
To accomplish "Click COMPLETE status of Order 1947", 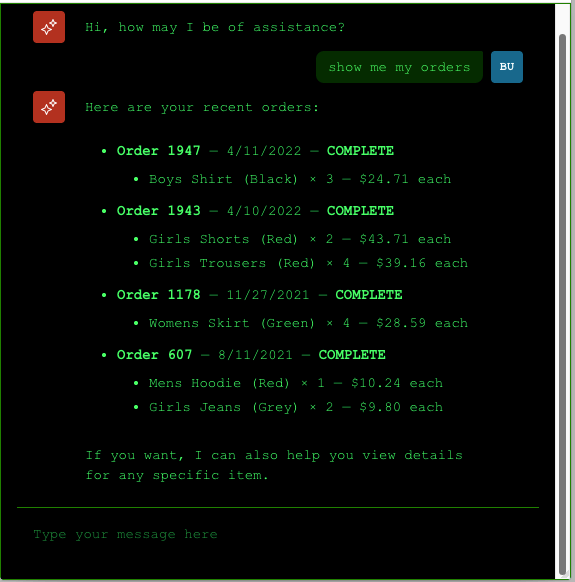I will (x=360, y=151).
